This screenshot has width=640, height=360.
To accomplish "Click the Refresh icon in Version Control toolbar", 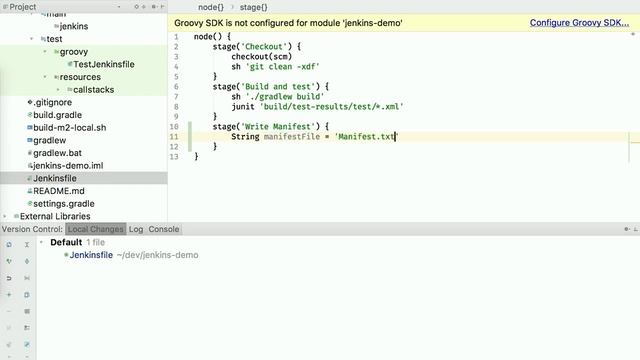I will [x=9, y=244].
